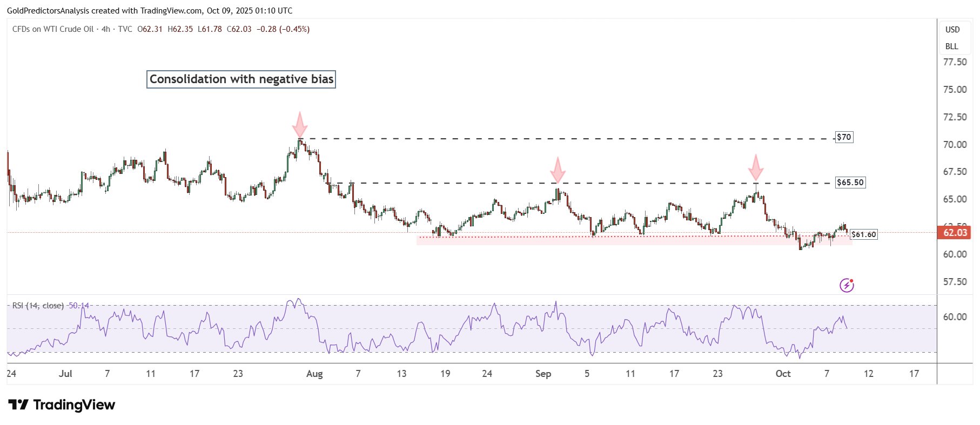The height and width of the screenshot is (425, 980).
Task: Click the pink arrow above the early-September peak
Action: (558, 170)
